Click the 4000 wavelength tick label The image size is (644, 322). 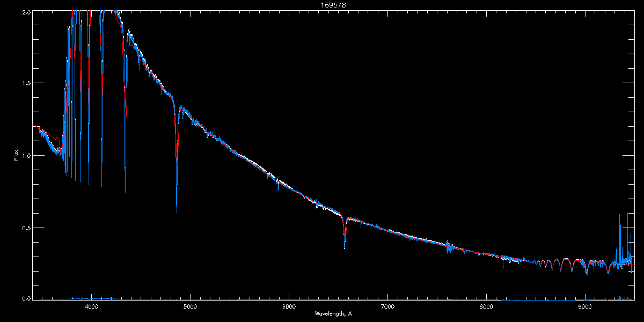(91, 306)
